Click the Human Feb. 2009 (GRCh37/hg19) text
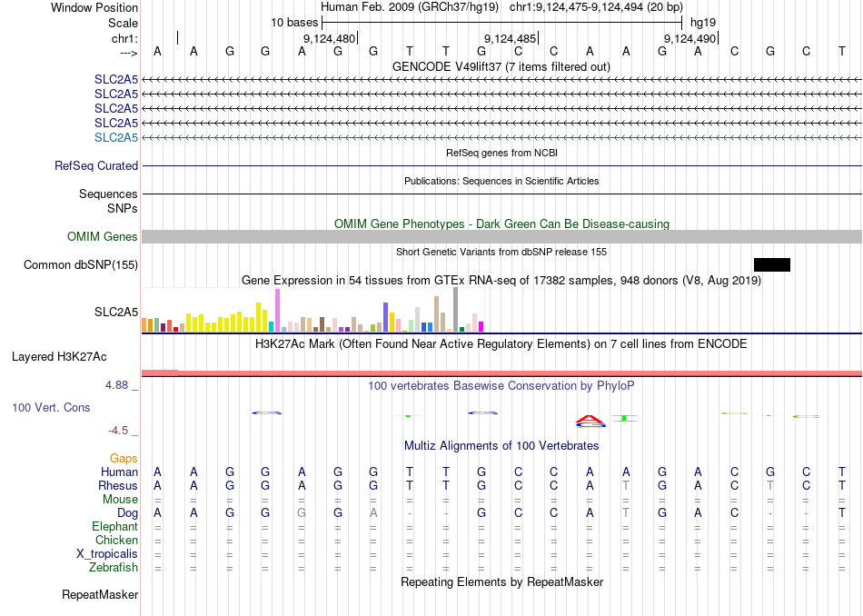 (410, 7)
